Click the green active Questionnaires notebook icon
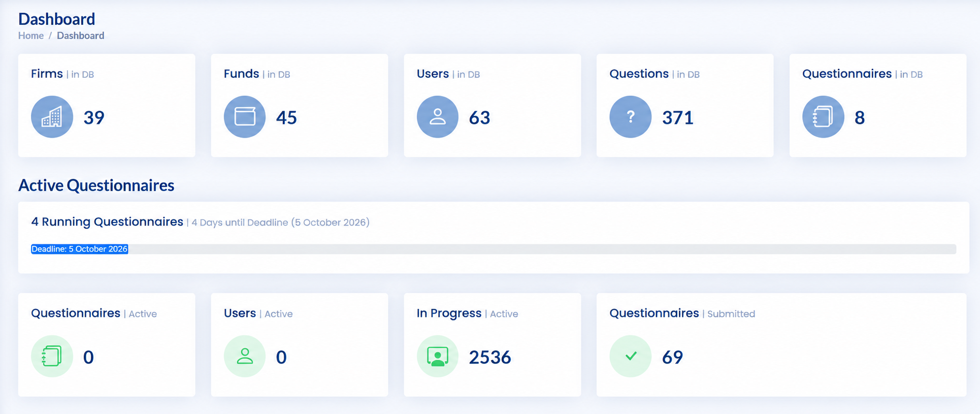 [x=52, y=356]
